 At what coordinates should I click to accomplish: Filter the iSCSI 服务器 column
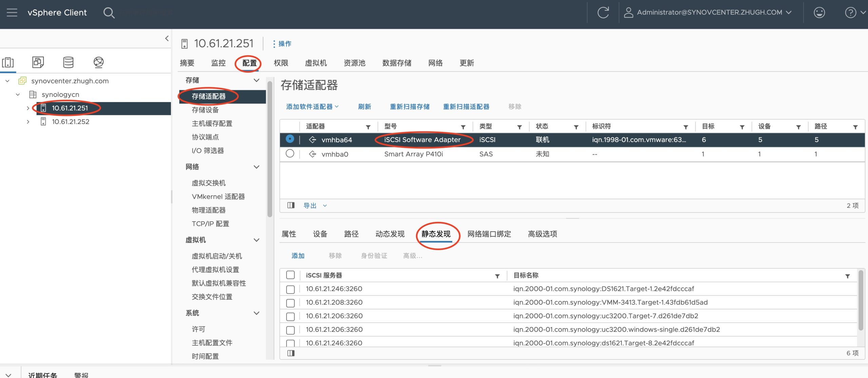coord(497,276)
